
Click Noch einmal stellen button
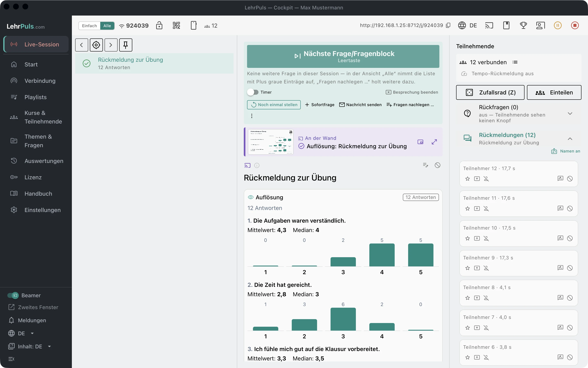click(274, 105)
